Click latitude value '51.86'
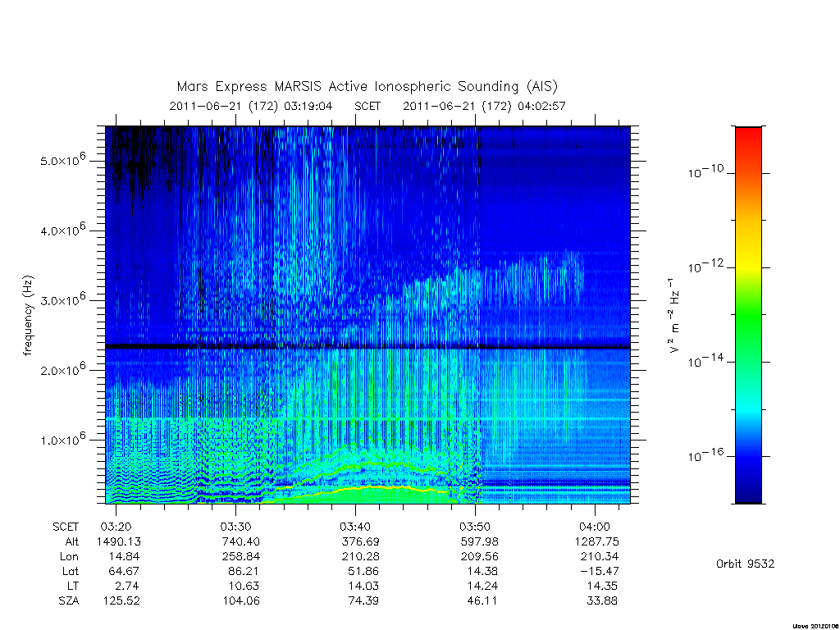Image resolution: width=840 pixels, height=630 pixels. point(363,571)
